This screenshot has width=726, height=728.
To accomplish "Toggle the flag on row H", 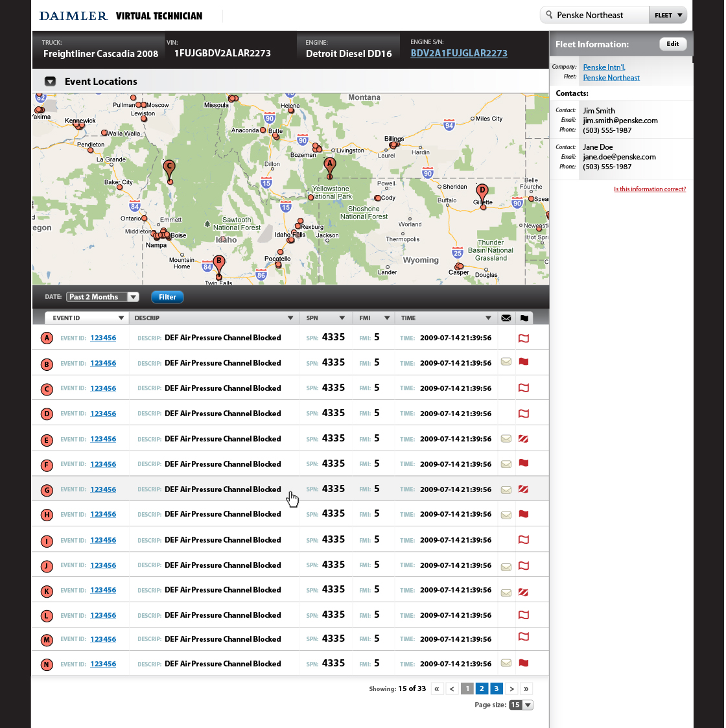I will tap(524, 515).
